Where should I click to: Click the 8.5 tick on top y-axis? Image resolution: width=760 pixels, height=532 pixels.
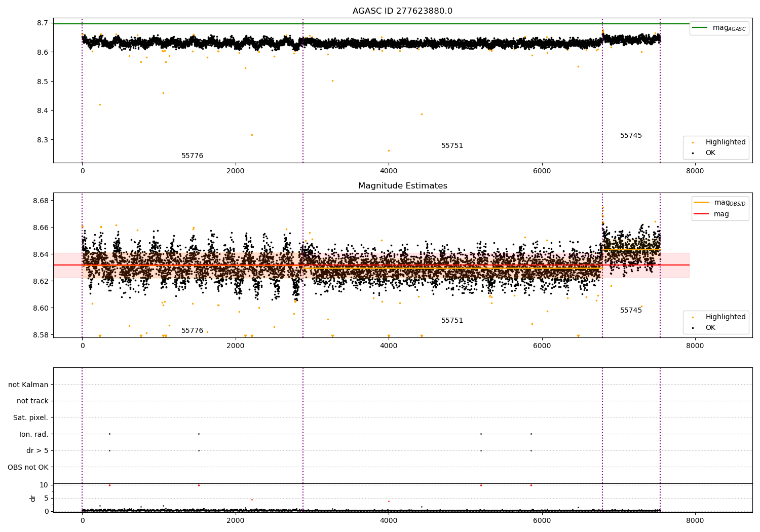pyautogui.click(x=43, y=82)
